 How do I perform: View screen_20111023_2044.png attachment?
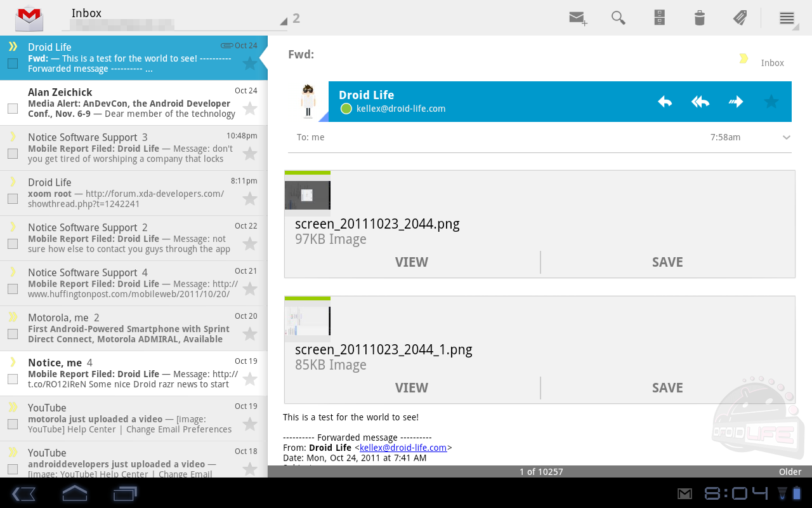point(412,262)
